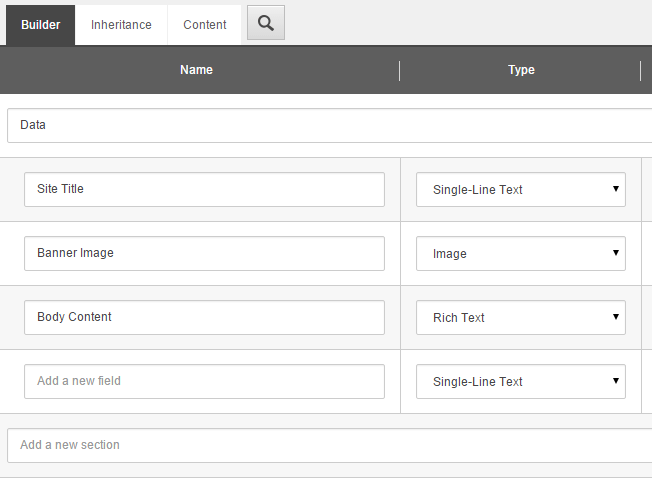Click the magnifier search icon button
This screenshot has width=652, height=487.
pos(266,23)
